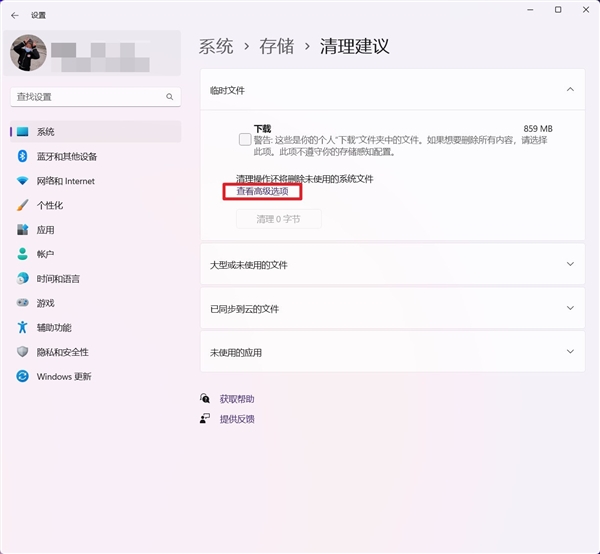Open 蓝牙和其他设备 Bluetooth settings

[x=66, y=157]
